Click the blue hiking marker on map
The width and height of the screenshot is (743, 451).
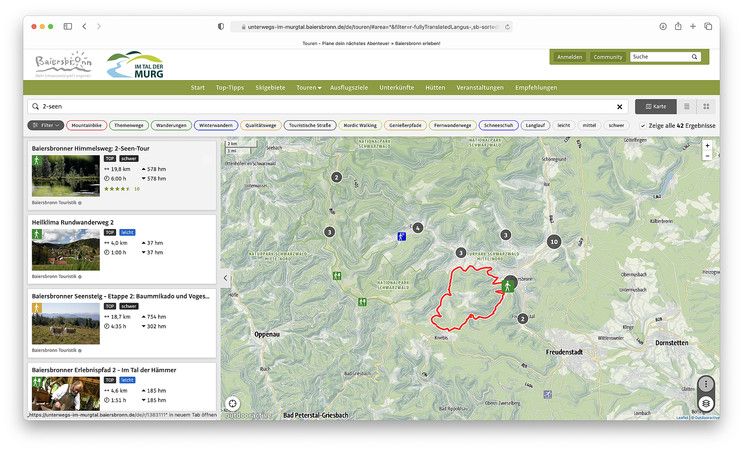click(401, 236)
